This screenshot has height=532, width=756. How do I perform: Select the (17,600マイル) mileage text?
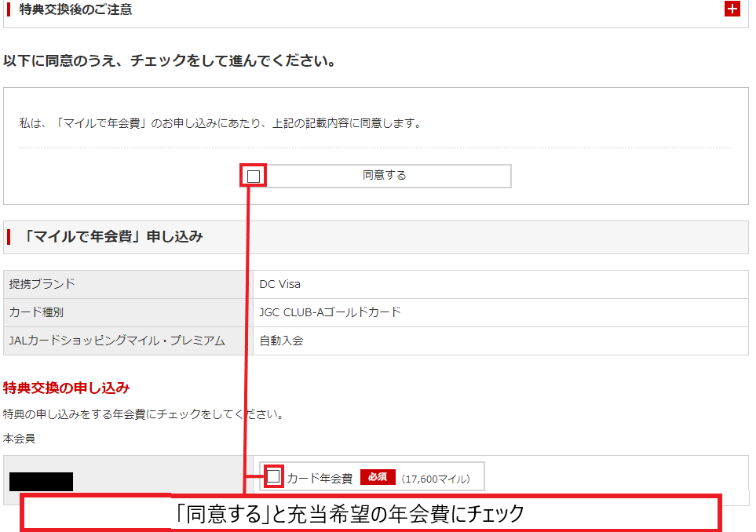(436, 478)
